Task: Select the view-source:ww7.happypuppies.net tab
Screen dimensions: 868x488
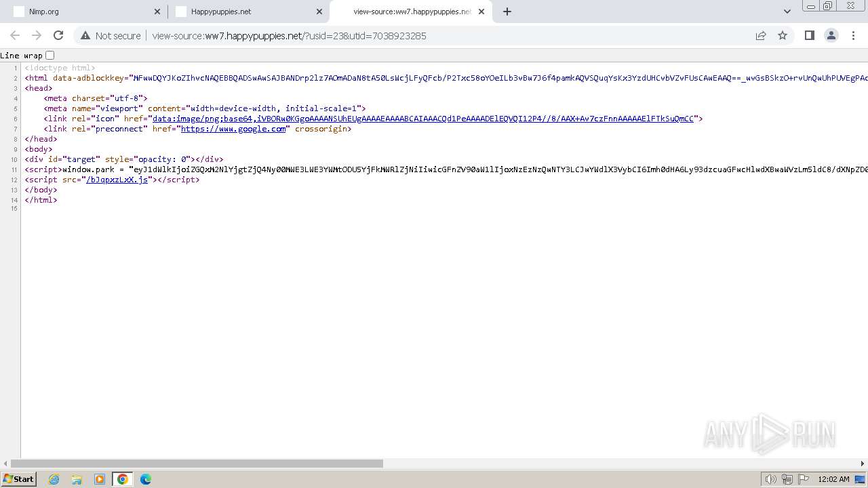Action: coord(412,12)
